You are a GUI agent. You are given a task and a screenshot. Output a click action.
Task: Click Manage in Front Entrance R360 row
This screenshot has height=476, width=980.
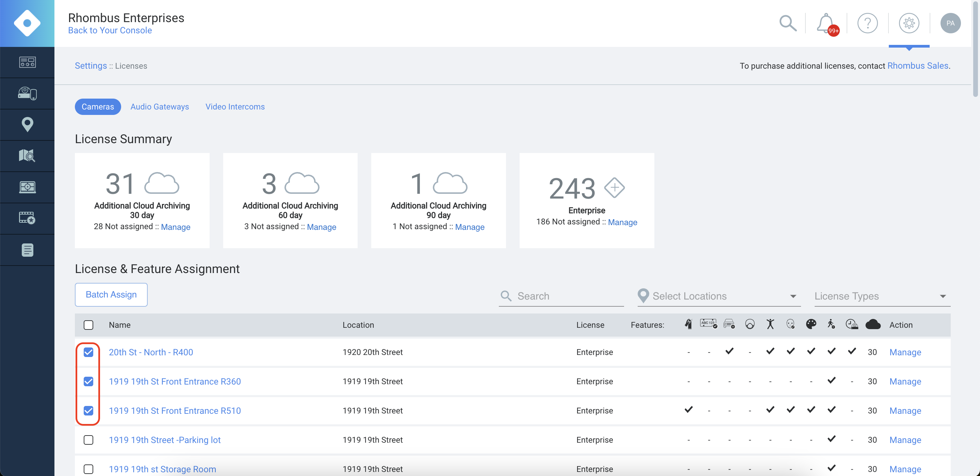(x=905, y=381)
